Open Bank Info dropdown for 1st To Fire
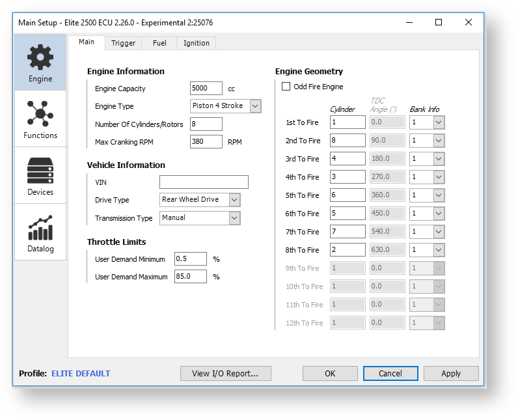 (x=427, y=122)
